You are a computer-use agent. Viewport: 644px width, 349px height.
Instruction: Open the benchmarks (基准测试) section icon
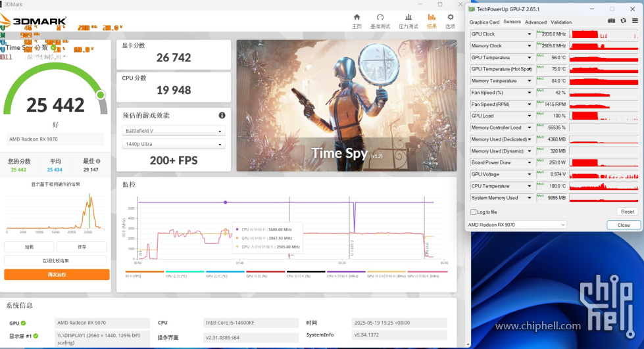pos(380,17)
